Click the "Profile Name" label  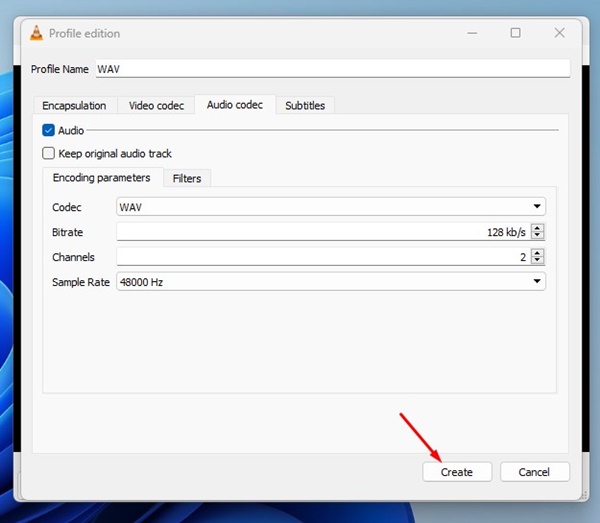pyautogui.click(x=59, y=69)
